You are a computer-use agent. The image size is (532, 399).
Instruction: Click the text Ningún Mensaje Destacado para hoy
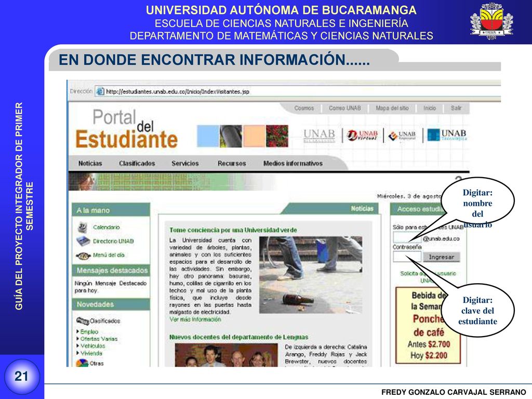[x=111, y=287]
